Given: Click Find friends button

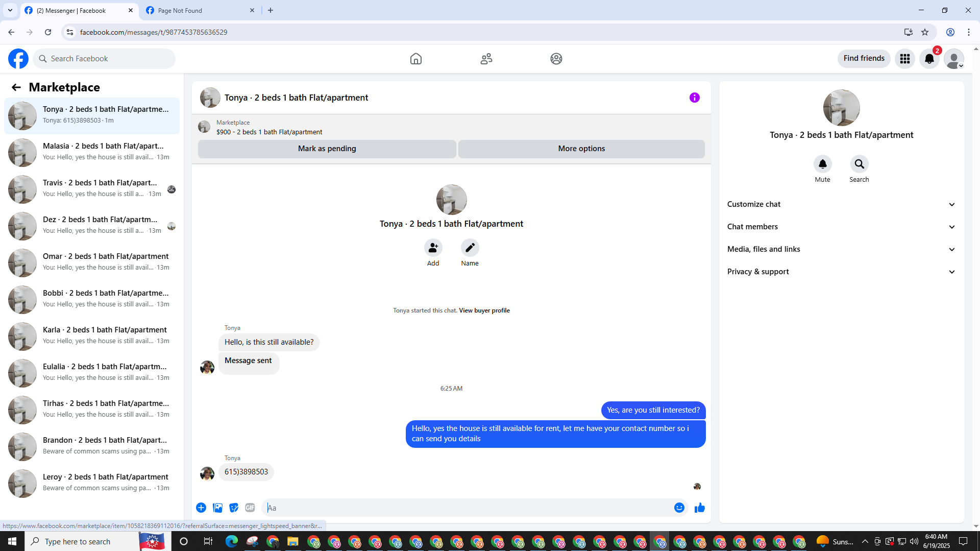Looking at the screenshot, I should (864, 59).
